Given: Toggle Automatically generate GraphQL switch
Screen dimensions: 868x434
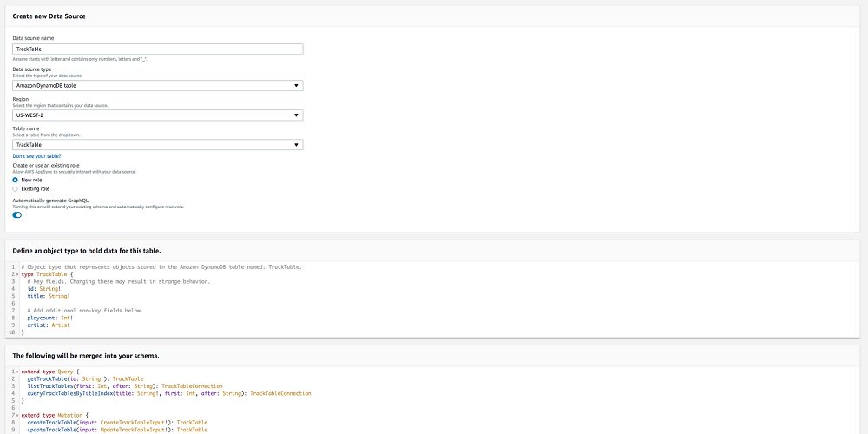Looking at the screenshot, I should click(17, 214).
